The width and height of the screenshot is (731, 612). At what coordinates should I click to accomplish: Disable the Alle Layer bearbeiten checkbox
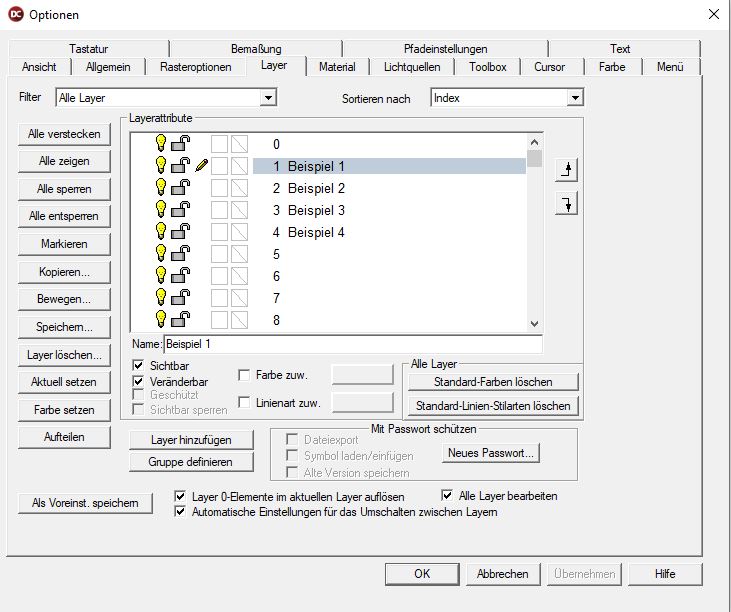click(448, 495)
